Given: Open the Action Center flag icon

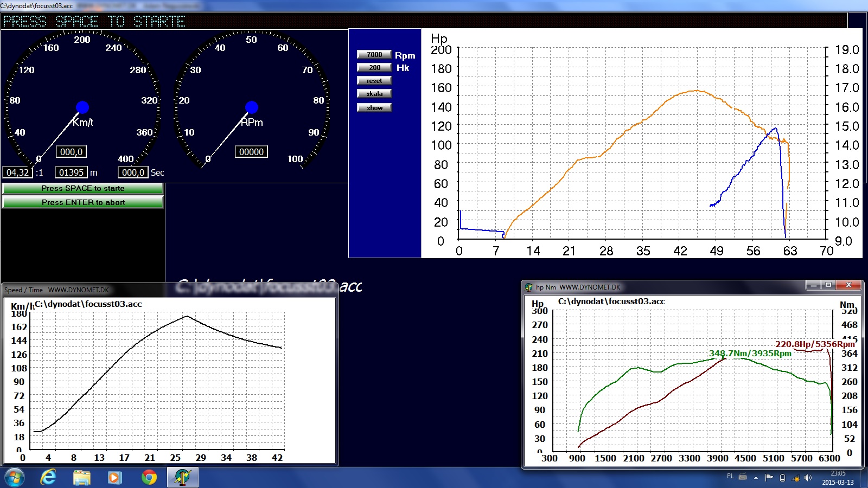Looking at the screenshot, I should [769, 478].
